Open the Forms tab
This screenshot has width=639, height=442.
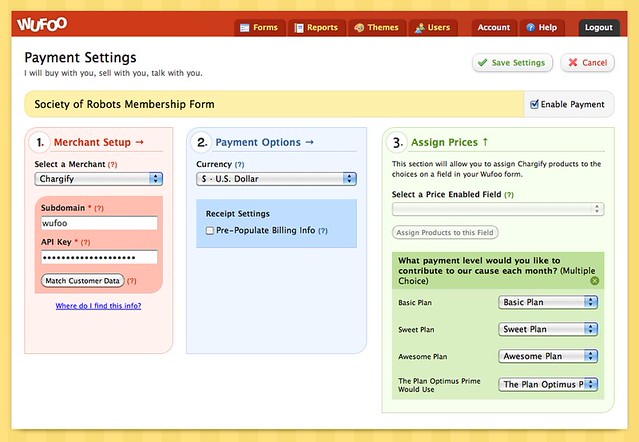click(x=259, y=28)
